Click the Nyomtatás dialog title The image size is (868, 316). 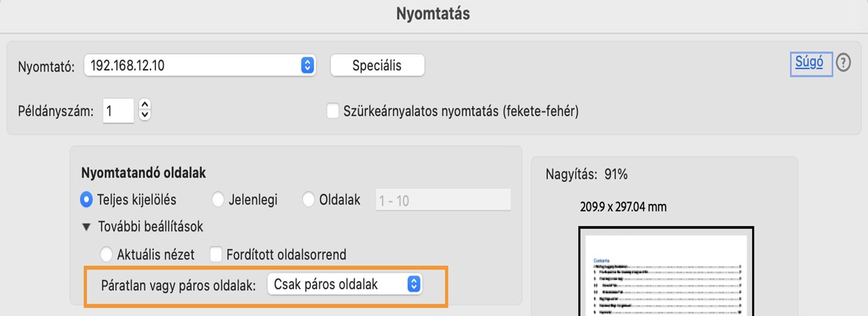coord(433,14)
